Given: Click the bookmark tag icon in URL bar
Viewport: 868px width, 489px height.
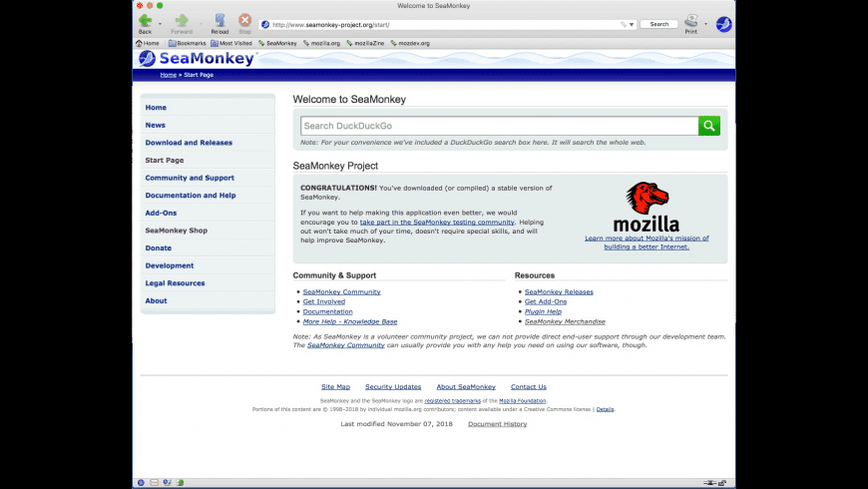Looking at the screenshot, I should [x=624, y=24].
